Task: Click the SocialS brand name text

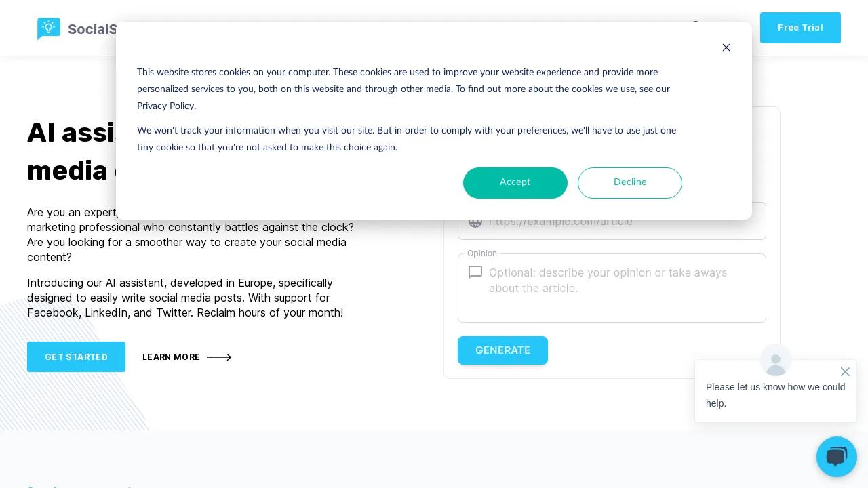Action: tap(92, 29)
